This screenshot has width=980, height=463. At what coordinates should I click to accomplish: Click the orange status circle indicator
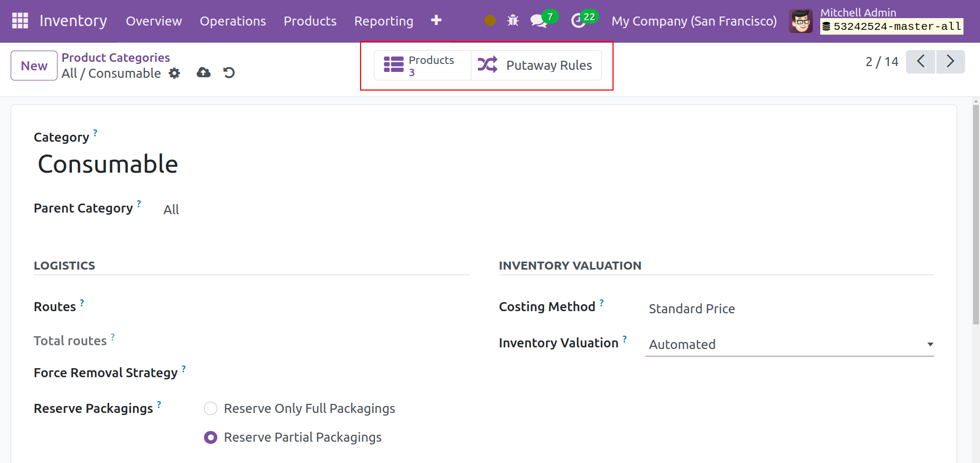[490, 21]
